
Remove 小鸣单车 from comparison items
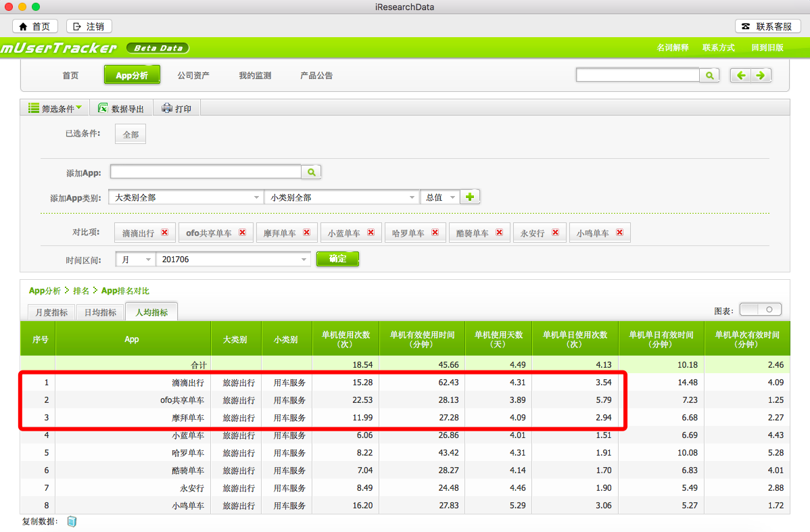tap(620, 233)
